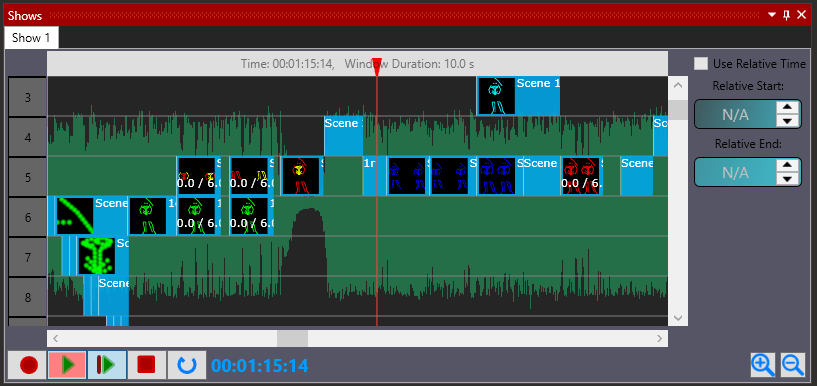Close the Shows panel
Screen dimensions: 817x386
(802, 15)
